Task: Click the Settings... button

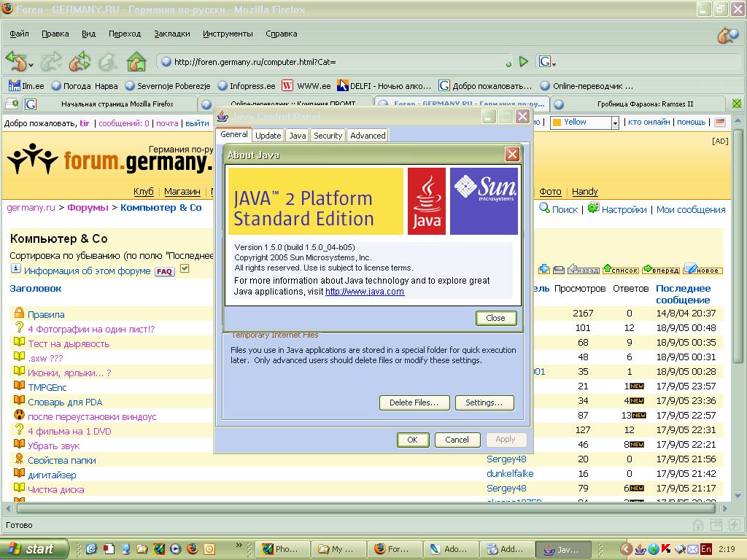Action: [484, 402]
